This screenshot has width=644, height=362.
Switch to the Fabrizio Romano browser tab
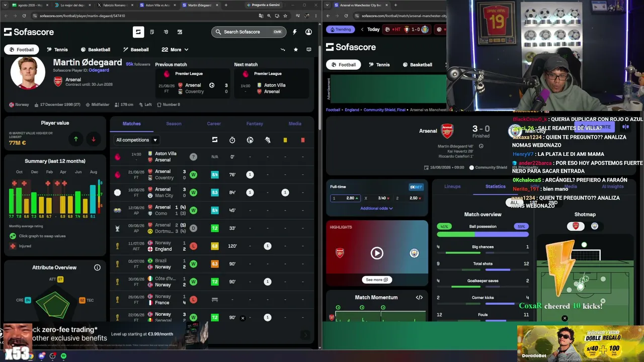click(x=114, y=5)
